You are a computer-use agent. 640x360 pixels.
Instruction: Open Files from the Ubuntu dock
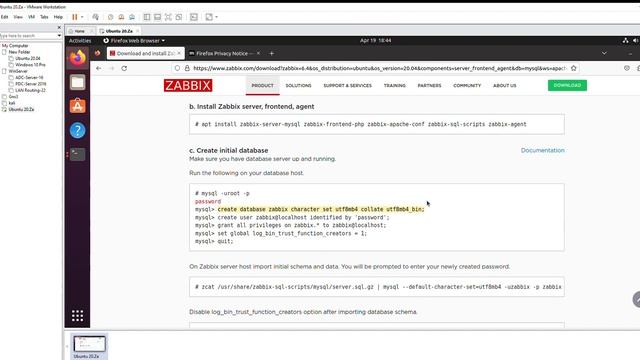(x=78, y=82)
